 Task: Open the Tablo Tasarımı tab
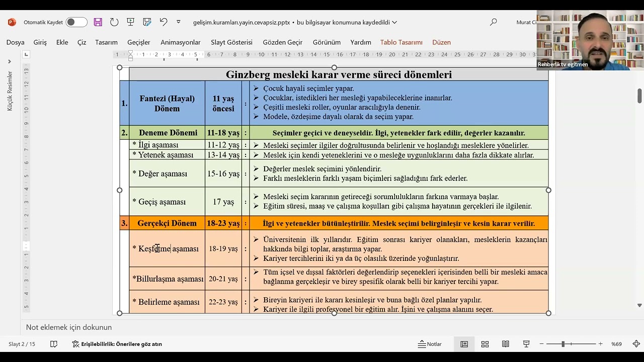tap(401, 42)
